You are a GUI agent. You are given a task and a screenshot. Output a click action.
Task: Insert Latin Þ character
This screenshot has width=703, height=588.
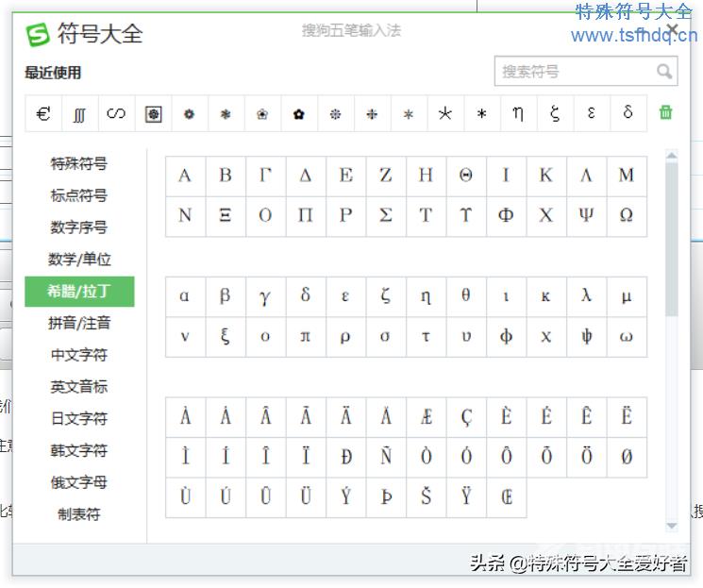click(386, 497)
